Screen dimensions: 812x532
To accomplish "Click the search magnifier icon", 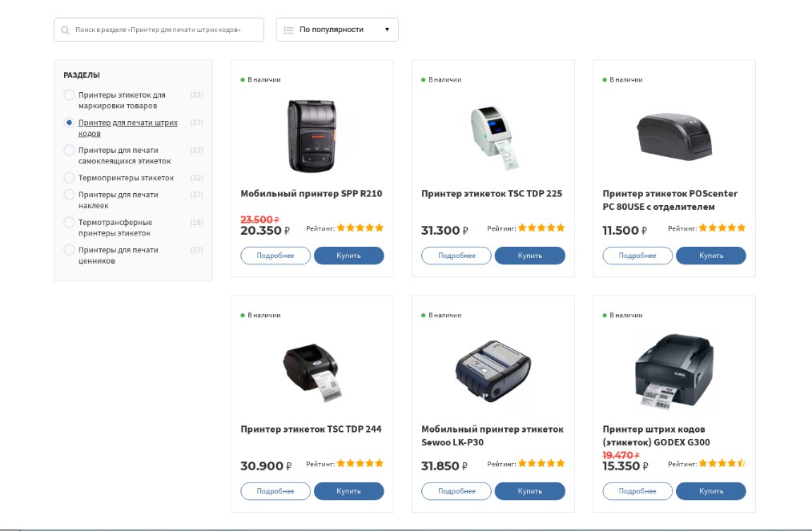I will coord(66,30).
